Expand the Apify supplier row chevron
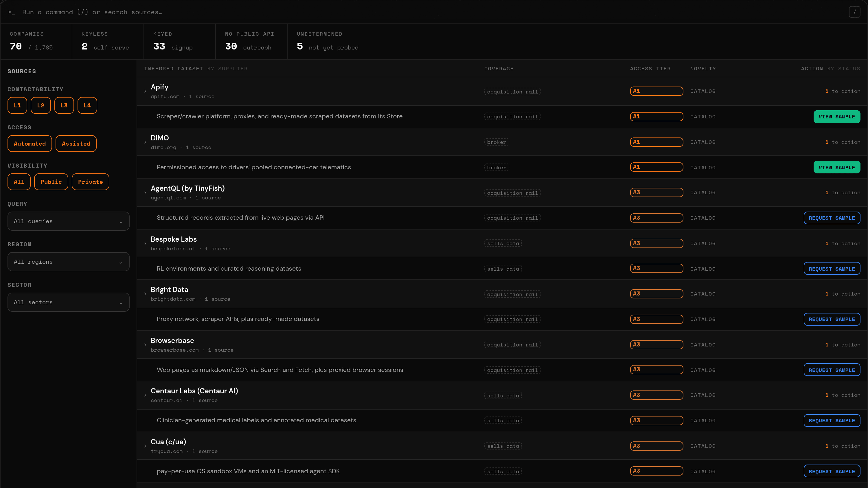The image size is (868, 488). click(x=145, y=91)
